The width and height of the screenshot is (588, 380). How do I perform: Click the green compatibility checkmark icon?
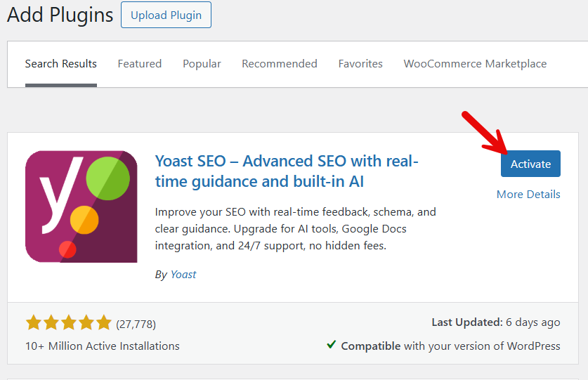click(331, 344)
